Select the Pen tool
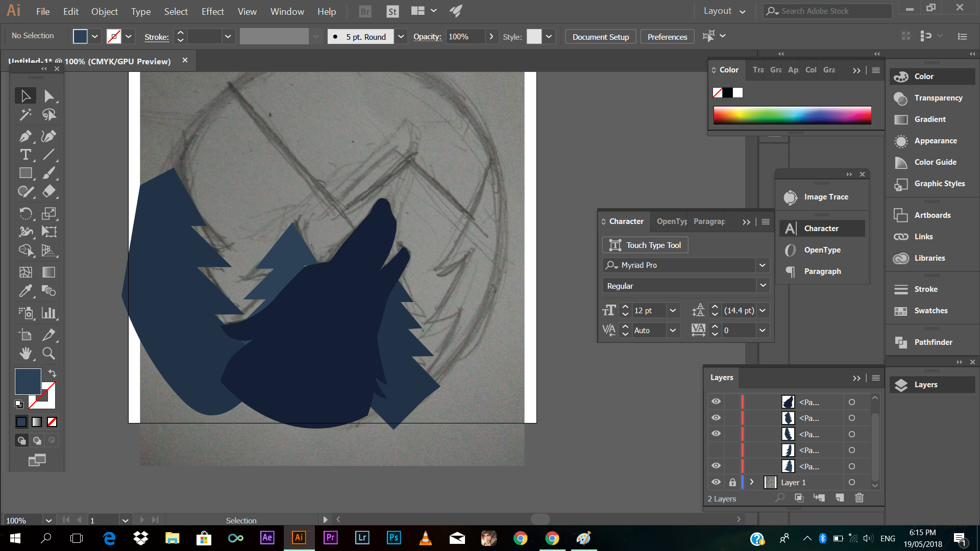This screenshot has width=980, height=551. coord(26,136)
